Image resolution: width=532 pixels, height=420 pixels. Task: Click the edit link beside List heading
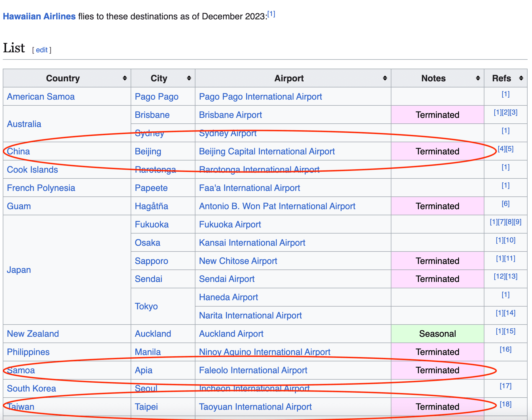42,50
